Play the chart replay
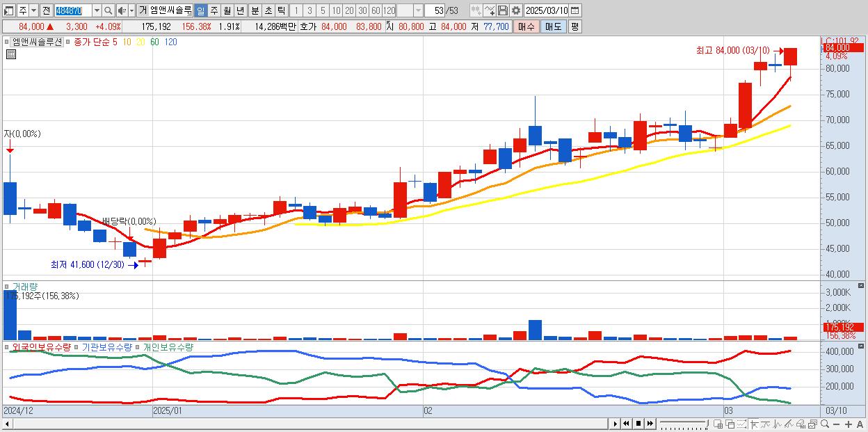The image size is (868, 432). click(615, 424)
